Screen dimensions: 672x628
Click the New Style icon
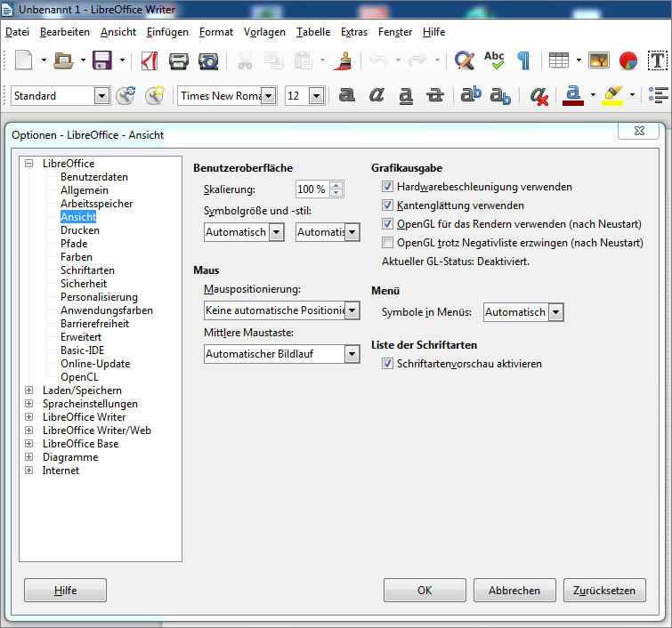pyautogui.click(x=155, y=95)
